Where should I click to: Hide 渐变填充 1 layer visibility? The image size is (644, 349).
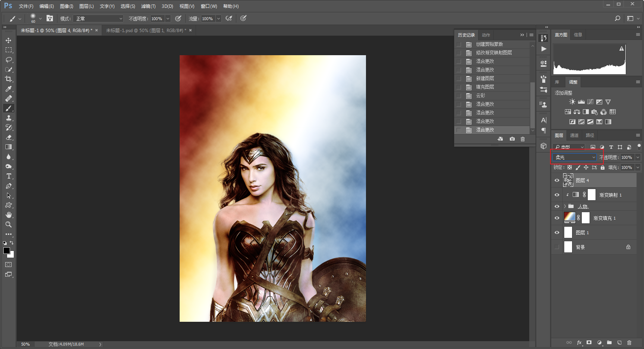[x=557, y=218]
